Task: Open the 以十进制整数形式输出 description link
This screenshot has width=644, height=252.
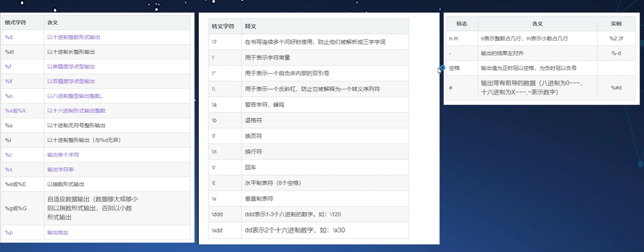Action: [x=74, y=37]
